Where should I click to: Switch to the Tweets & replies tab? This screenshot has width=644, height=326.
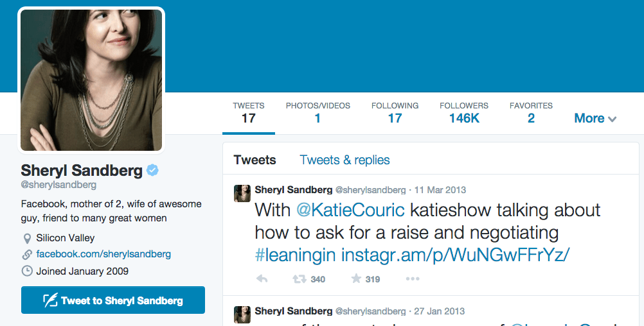(344, 160)
